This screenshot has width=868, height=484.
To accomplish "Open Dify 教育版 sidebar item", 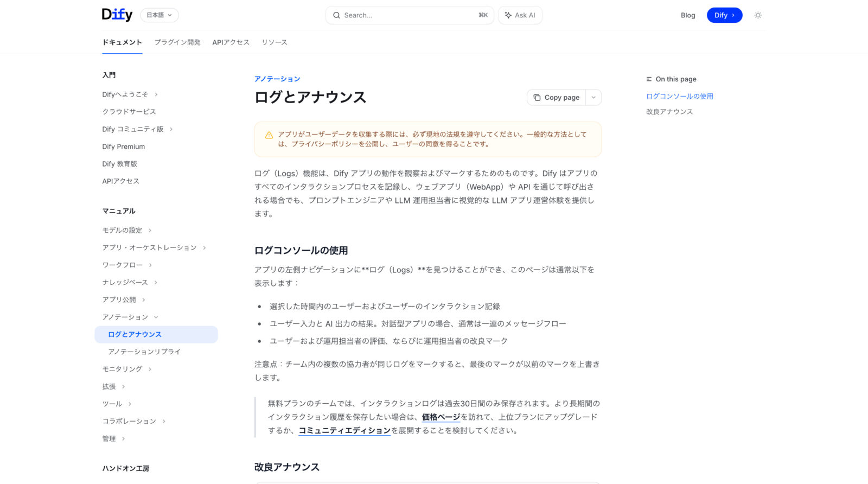I will coord(120,164).
